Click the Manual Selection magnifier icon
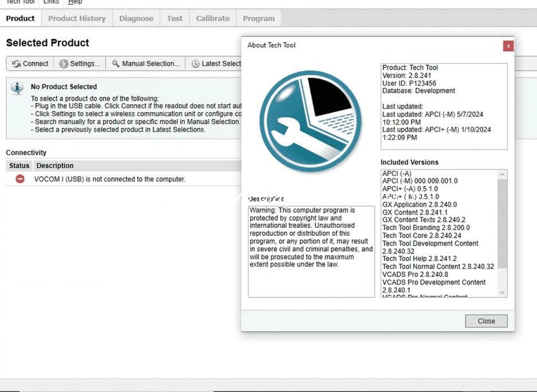The height and width of the screenshot is (392, 537). [116, 63]
